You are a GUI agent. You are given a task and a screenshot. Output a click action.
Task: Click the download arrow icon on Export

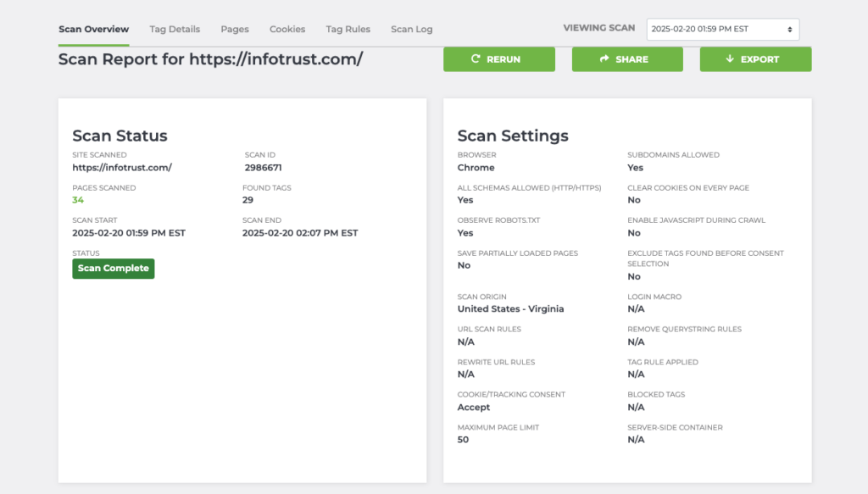730,59
